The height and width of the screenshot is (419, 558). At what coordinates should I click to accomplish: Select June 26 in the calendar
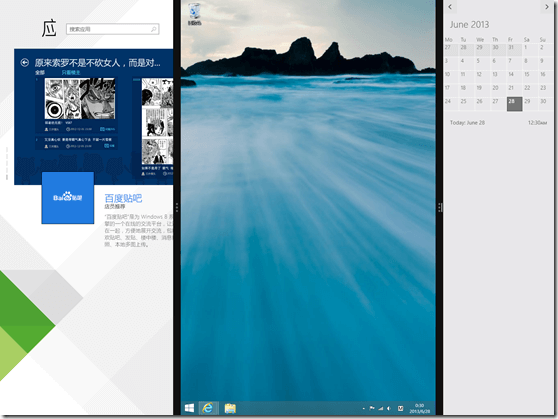(x=483, y=104)
